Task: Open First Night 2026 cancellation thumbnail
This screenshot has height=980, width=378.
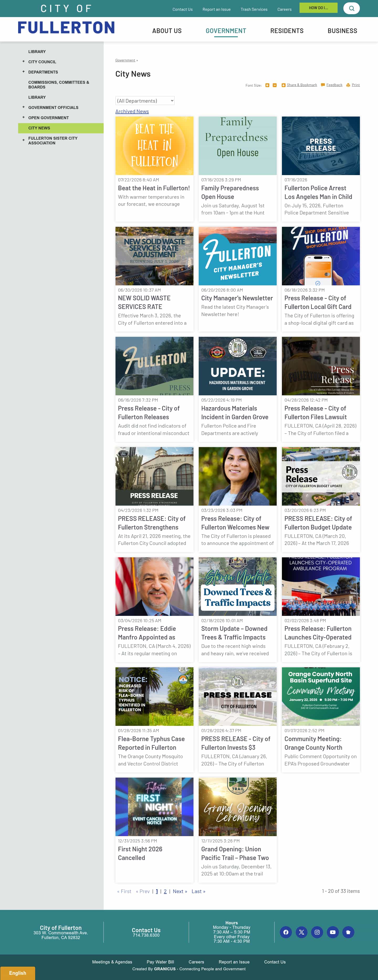Action: [x=154, y=807]
